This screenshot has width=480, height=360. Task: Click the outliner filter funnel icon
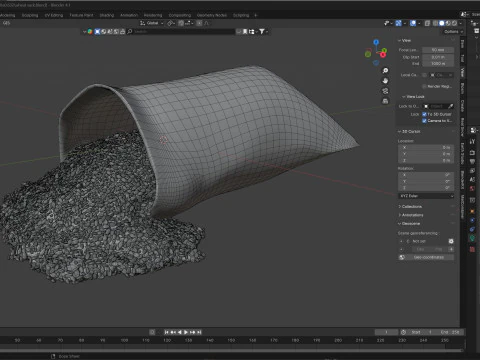coord(262,31)
